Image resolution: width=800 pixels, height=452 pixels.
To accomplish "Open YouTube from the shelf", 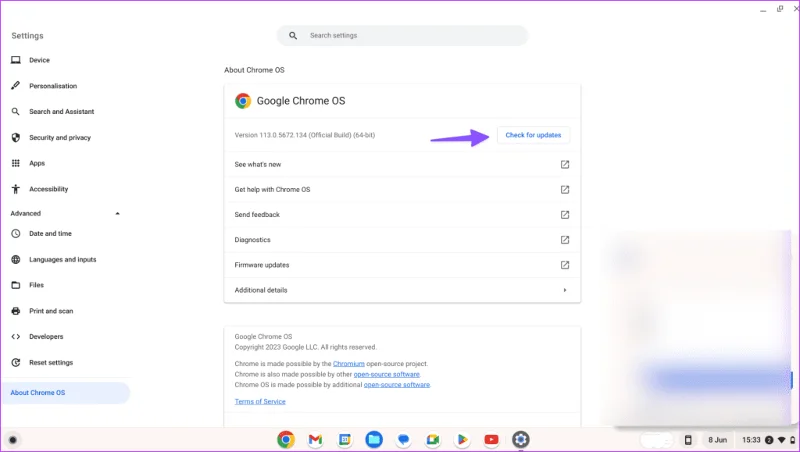I will pyautogui.click(x=491, y=439).
